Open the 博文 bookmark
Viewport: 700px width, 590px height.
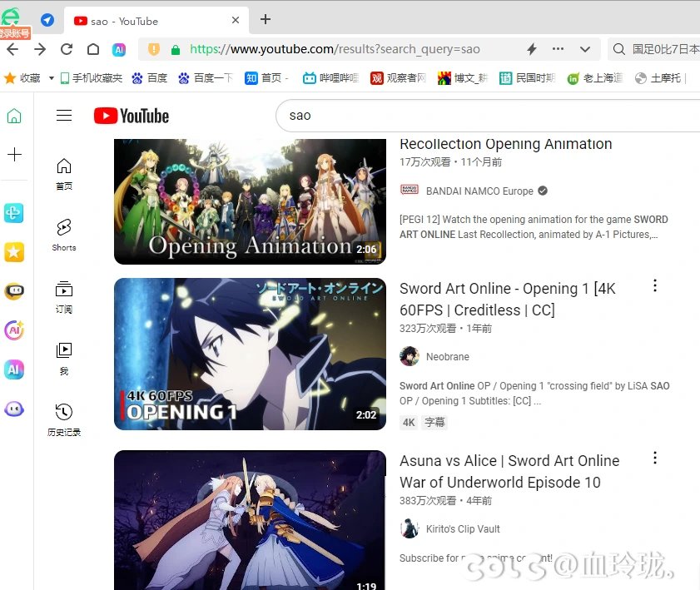463,78
